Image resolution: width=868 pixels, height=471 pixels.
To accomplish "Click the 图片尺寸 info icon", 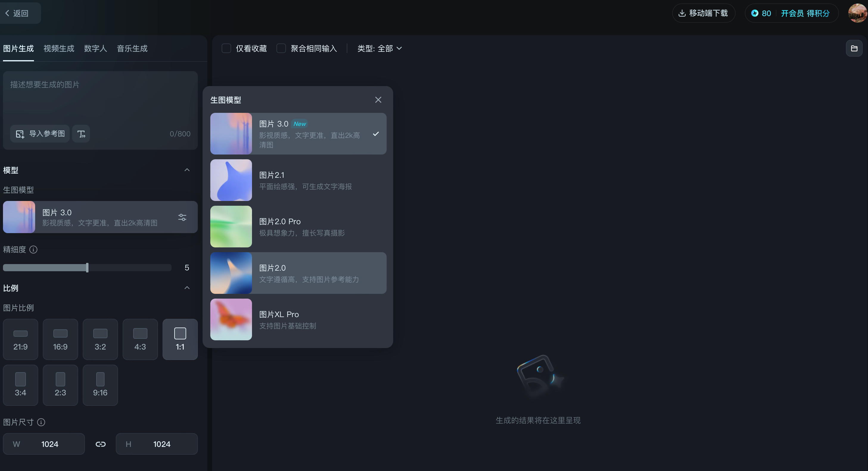I will (x=41, y=422).
